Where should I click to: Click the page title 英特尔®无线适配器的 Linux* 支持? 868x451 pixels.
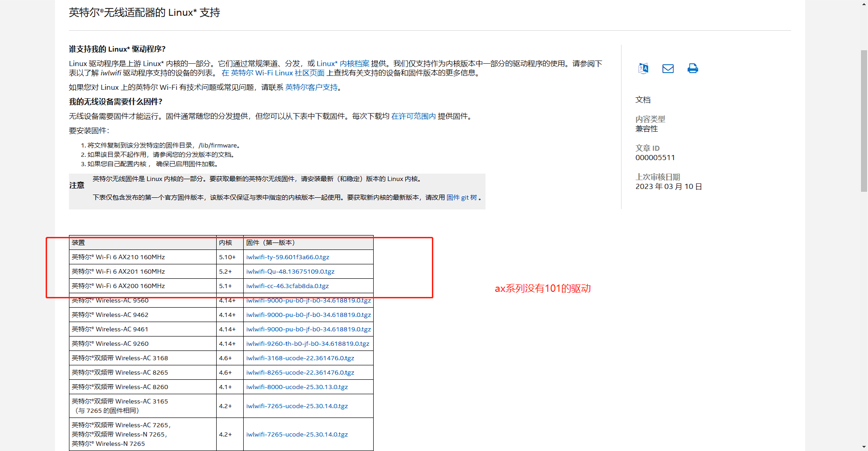[144, 13]
